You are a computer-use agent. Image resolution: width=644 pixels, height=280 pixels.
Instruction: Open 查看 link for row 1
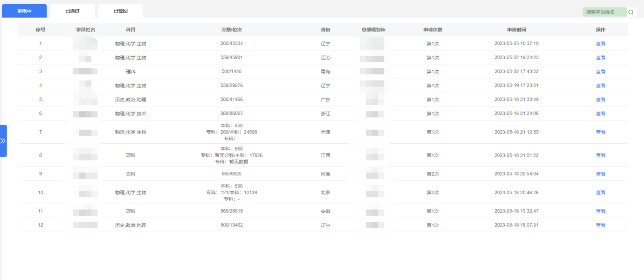click(600, 44)
